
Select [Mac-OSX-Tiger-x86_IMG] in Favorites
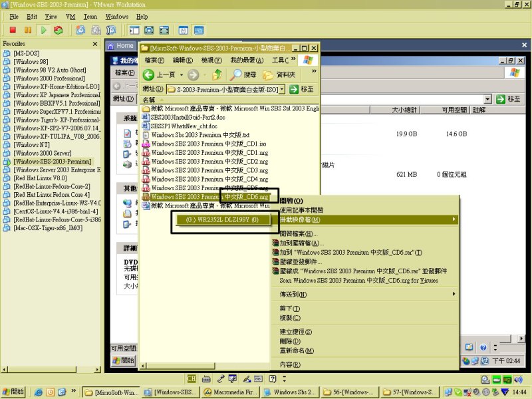(48, 228)
